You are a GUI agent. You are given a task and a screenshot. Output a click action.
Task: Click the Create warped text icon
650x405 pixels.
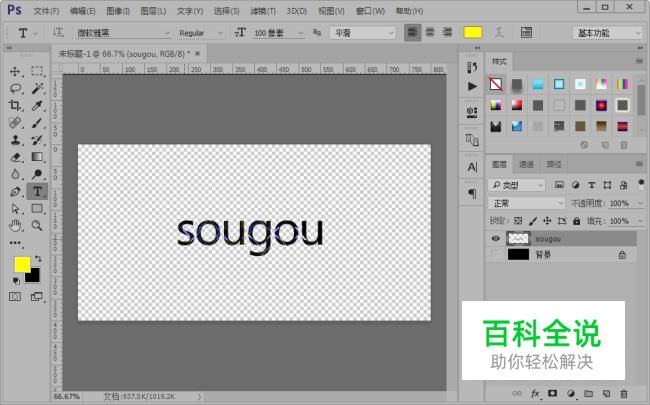499,32
